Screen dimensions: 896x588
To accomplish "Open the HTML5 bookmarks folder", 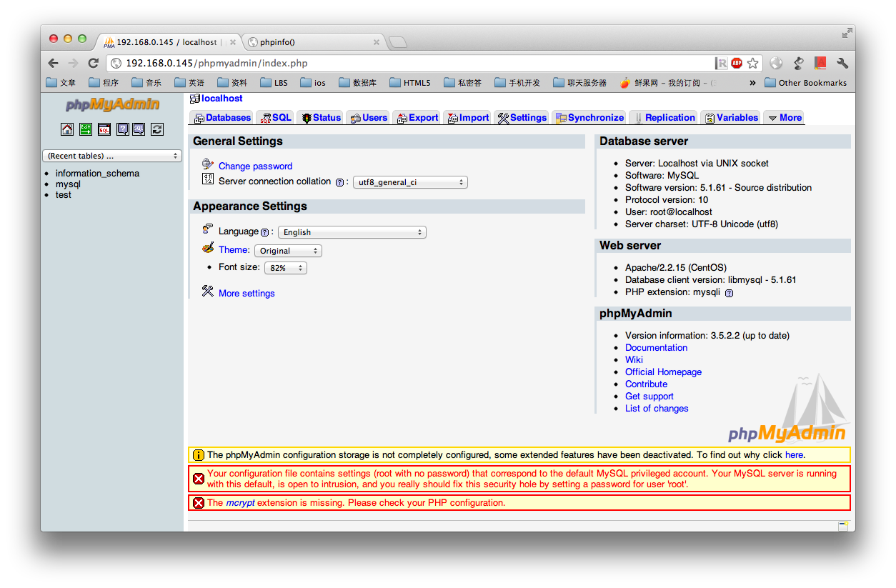I will pos(410,83).
